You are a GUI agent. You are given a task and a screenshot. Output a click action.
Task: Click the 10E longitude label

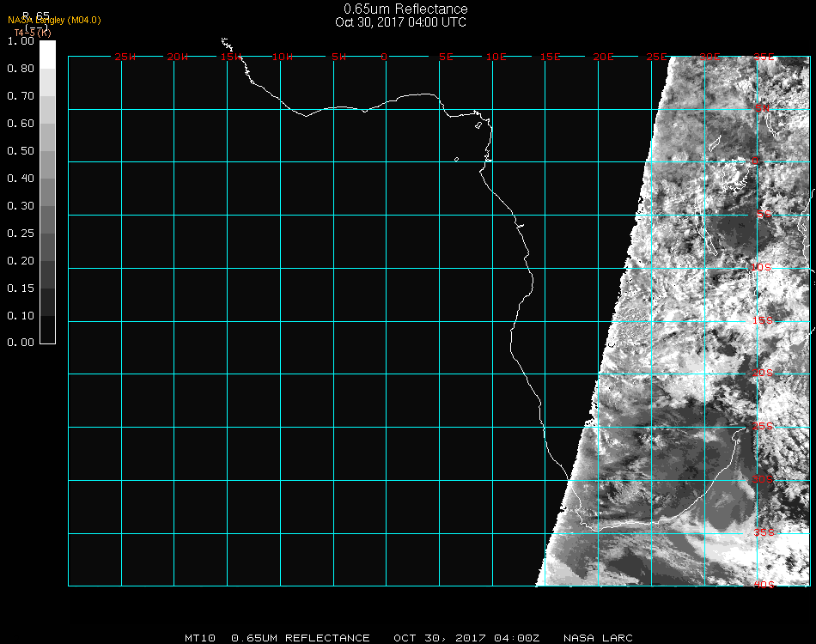pos(497,57)
